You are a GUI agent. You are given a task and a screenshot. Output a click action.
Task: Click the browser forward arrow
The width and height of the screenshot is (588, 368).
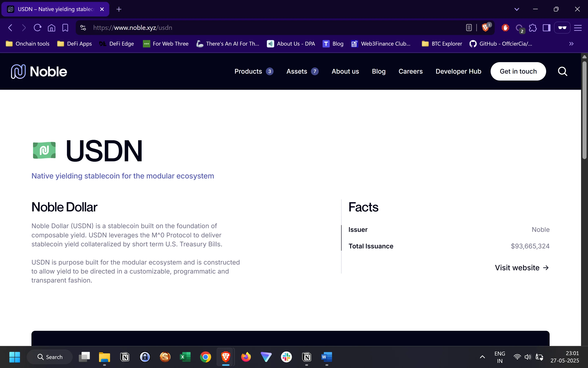24,28
